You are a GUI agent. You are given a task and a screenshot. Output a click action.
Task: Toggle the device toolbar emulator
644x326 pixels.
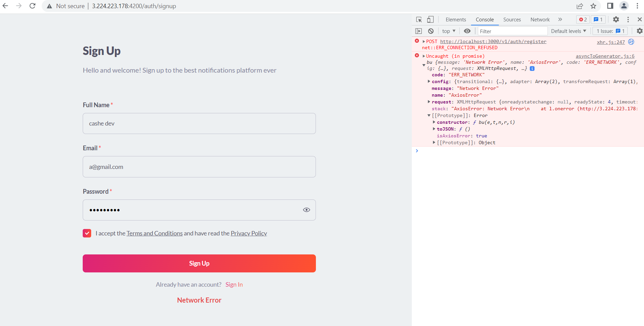(x=430, y=19)
